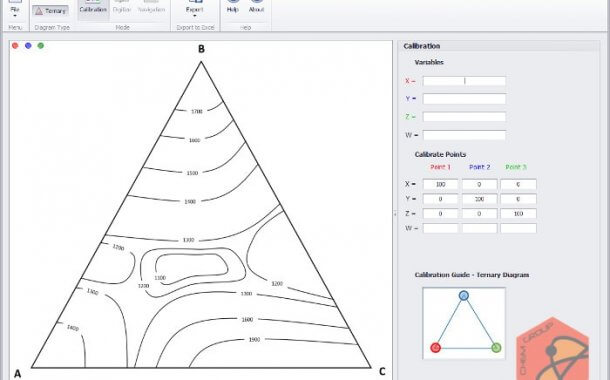This screenshot has height=380, width=610.
Task: Switch to Calibration mode
Action: click(x=93, y=8)
